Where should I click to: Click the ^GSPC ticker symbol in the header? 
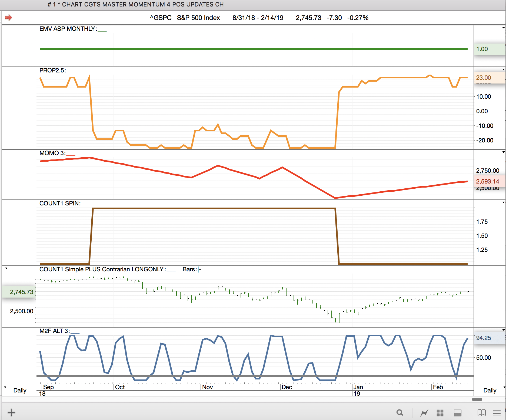pyautogui.click(x=161, y=18)
